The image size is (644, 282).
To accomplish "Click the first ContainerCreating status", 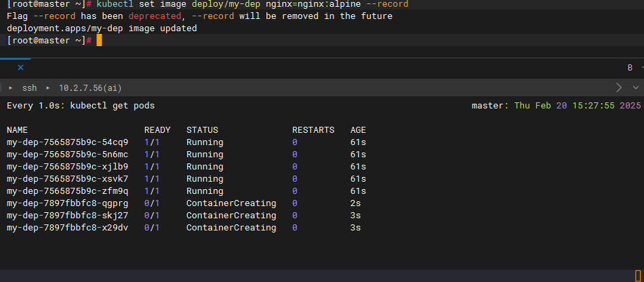I will pos(231,203).
